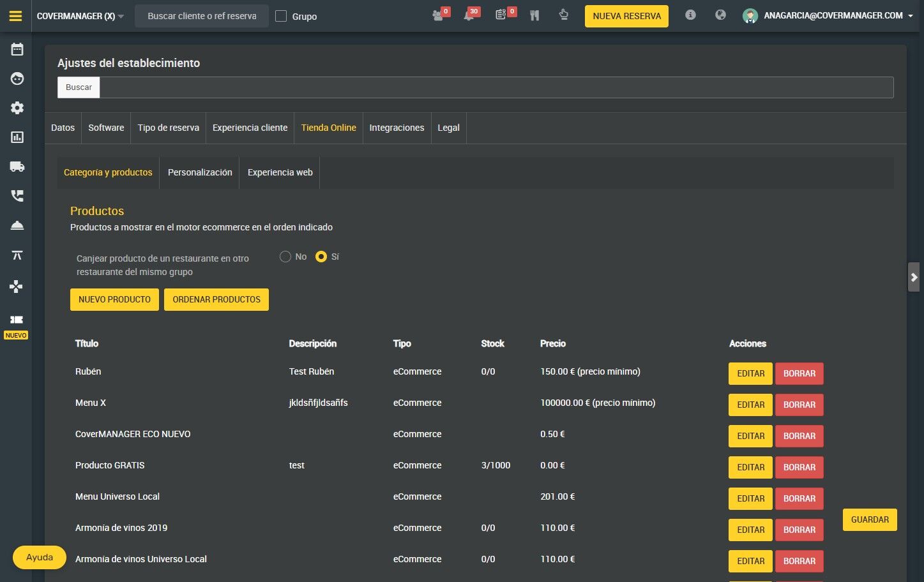Click the NUEVO PRODUCTO button
The image size is (924, 582).
(x=114, y=299)
